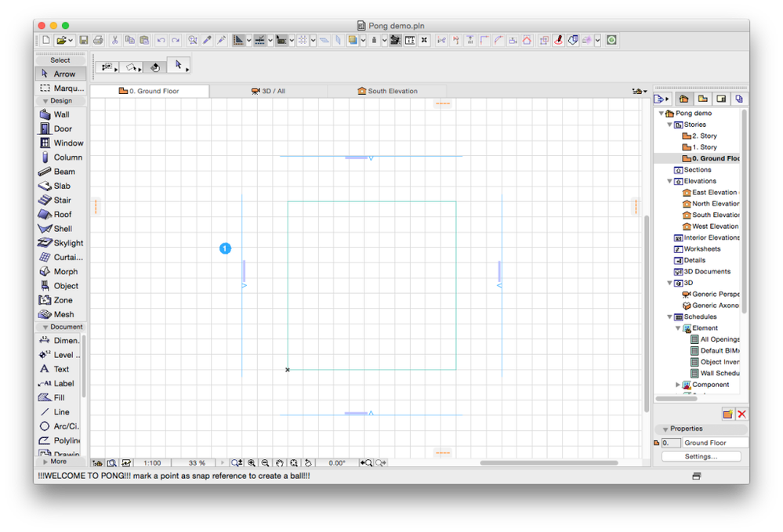The width and height of the screenshot is (783, 532).
Task: Toggle the quick selection magnet option
Action: click(155, 67)
